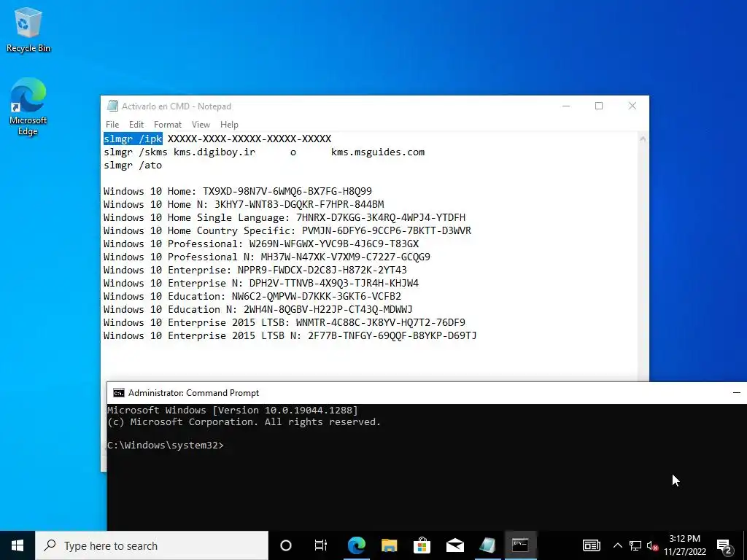This screenshot has width=747, height=560.
Task: Select the Microsoft Edge desktop shortcut
Action: click(x=28, y=106)
